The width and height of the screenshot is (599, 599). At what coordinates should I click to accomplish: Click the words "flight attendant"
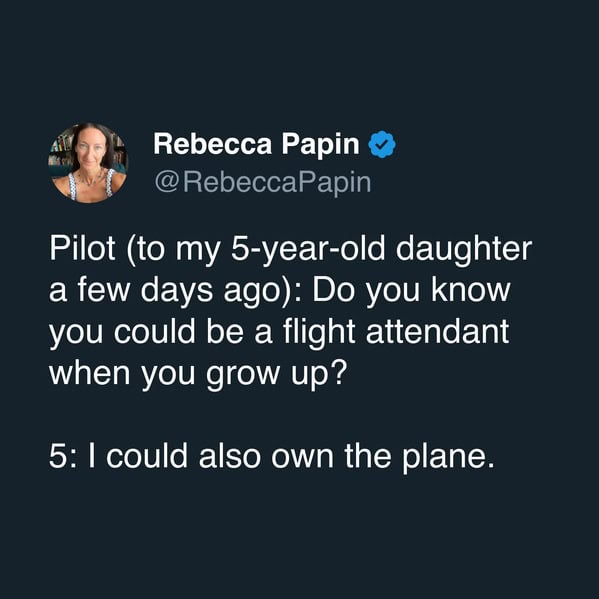(396, 333)
